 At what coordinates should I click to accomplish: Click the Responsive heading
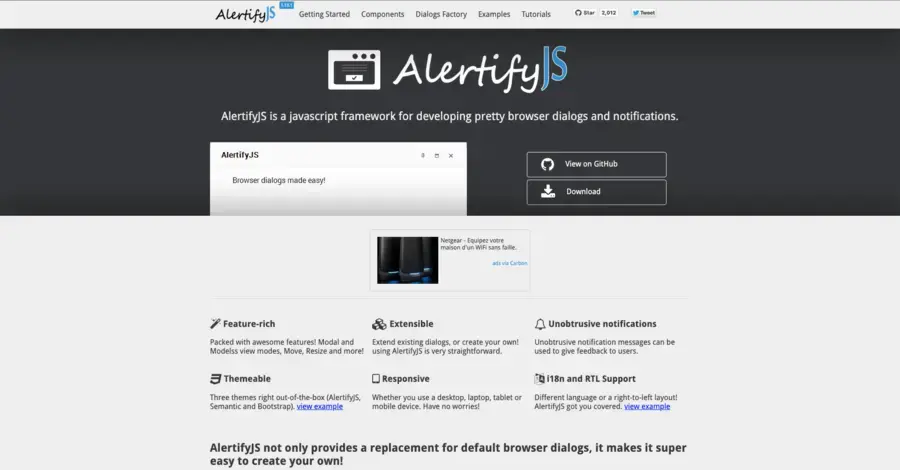[406, 379]
